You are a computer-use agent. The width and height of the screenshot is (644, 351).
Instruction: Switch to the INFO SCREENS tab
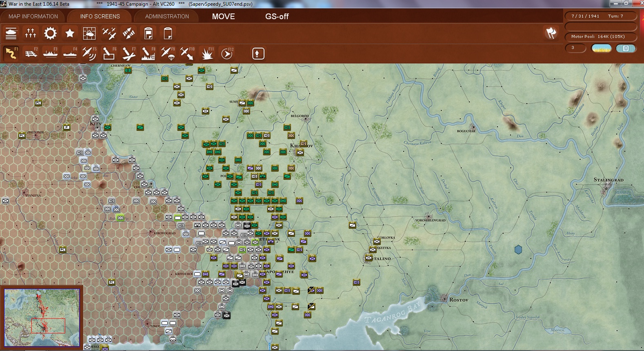coord(100,16)
